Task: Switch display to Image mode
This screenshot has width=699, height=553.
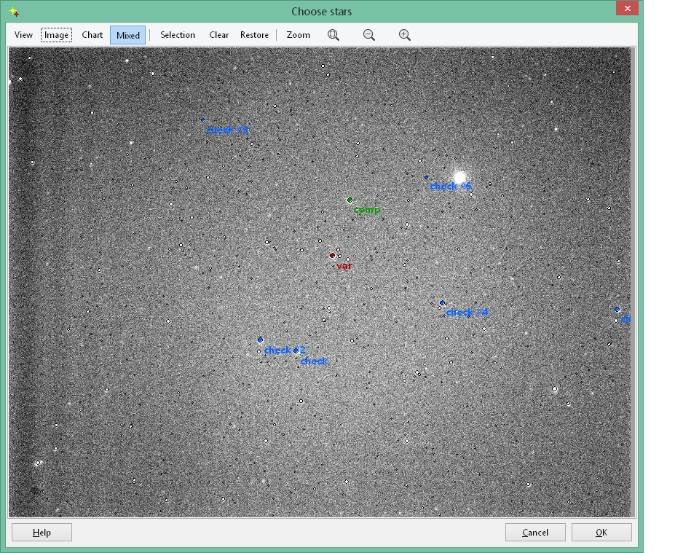Action: coord(57,35)
